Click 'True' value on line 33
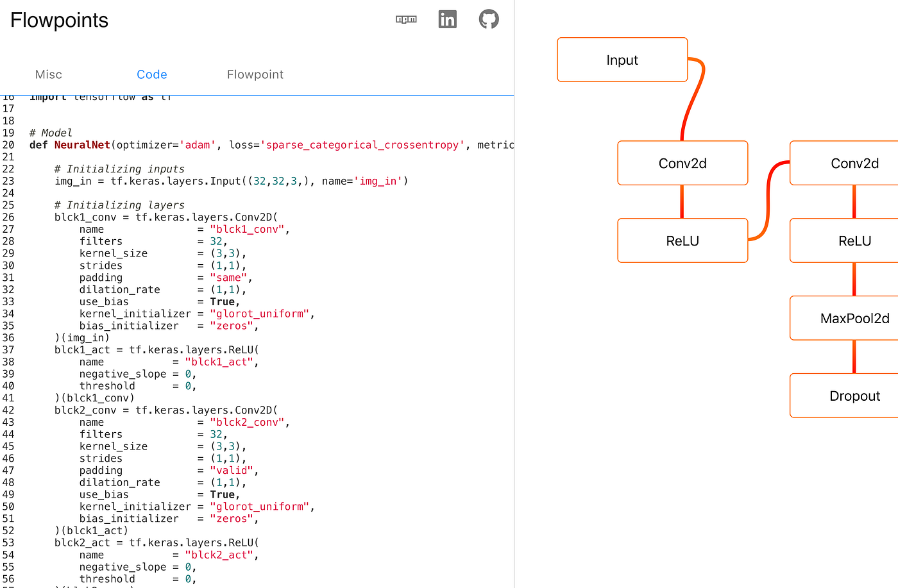The width and height of the screenshot is (898, 588). [x=223, y=302]
